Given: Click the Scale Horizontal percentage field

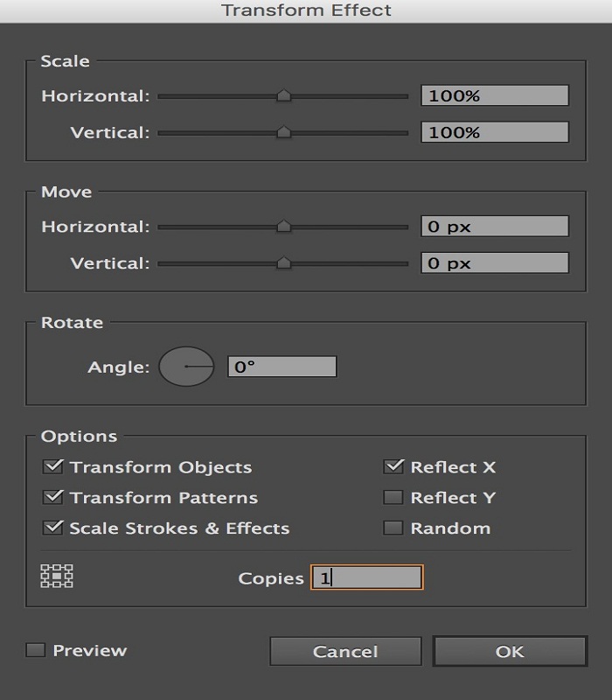Looking at the screenshot, I should pos(495,96).
